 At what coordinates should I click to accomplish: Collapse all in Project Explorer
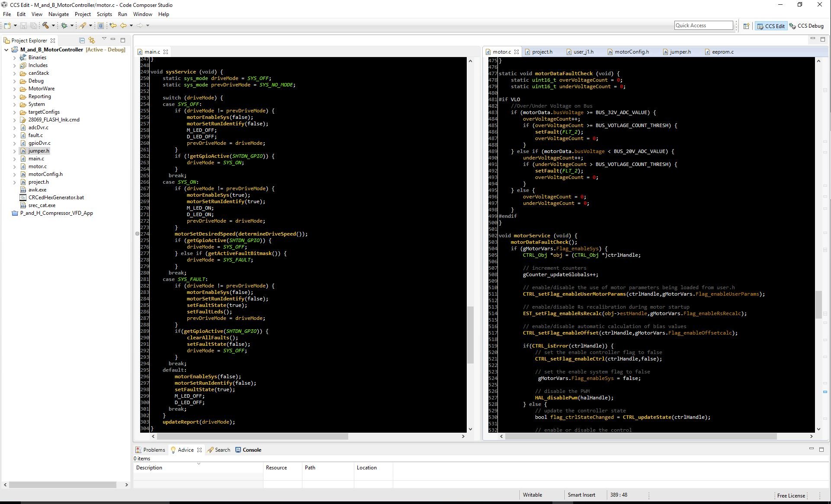point(82,40)
